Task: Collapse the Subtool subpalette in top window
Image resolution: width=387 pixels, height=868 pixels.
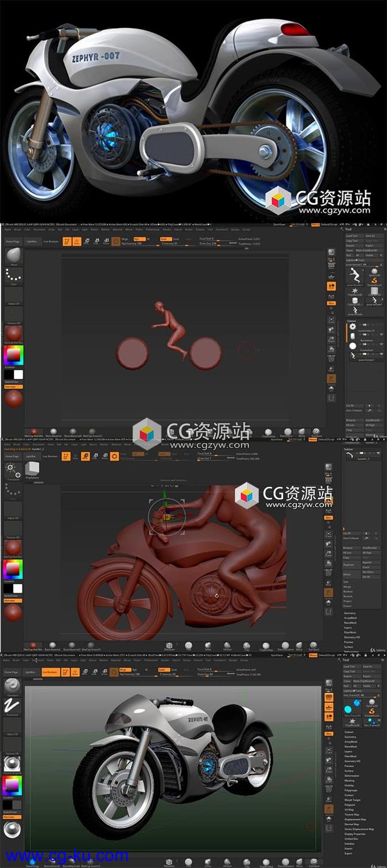Action: click(351, 321)
